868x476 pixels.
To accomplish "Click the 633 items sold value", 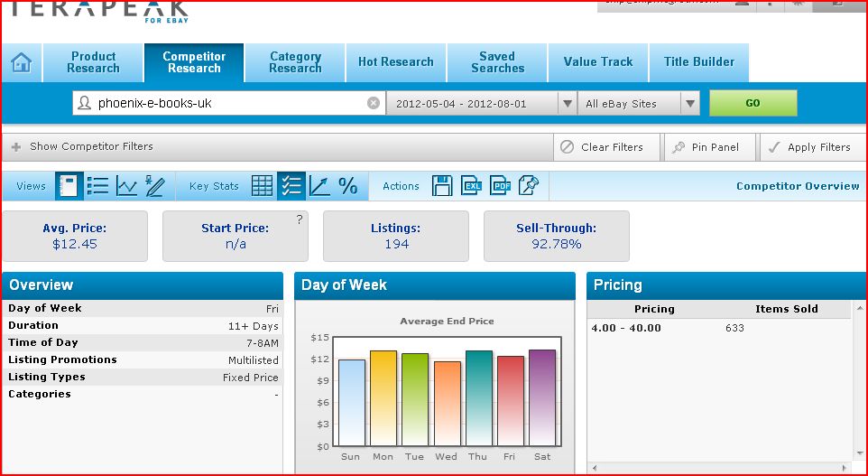I will (x=734, y=328).
